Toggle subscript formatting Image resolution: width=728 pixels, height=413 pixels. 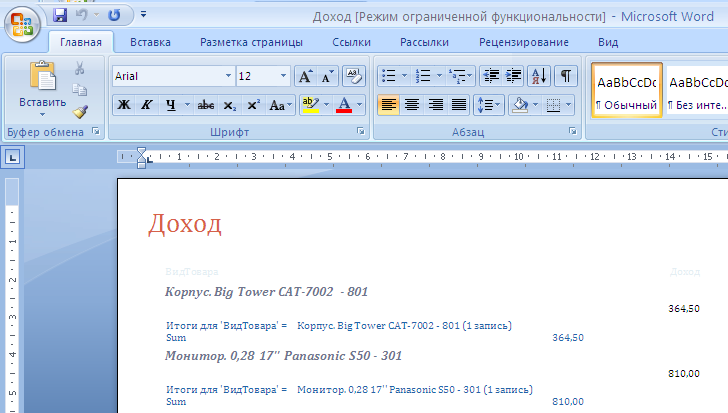(x=229, y=105)
